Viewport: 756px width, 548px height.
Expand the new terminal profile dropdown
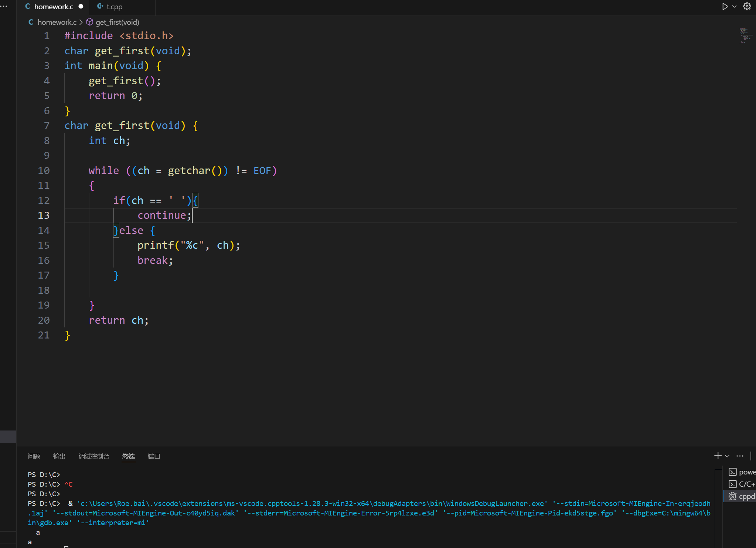(x=727, y=456)
